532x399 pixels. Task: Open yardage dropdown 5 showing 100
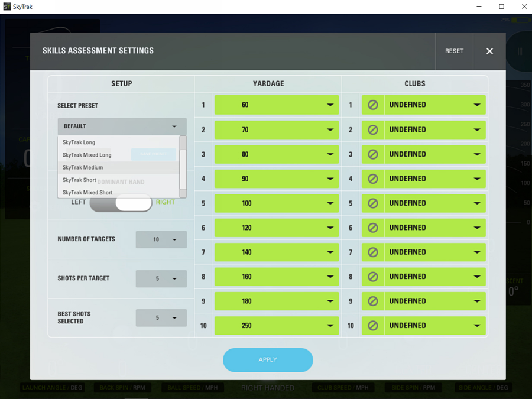(x=277, y=203)
